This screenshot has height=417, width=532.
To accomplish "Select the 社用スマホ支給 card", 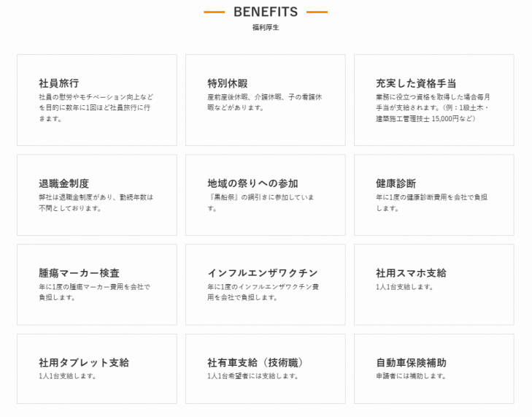I will [433, 284].
